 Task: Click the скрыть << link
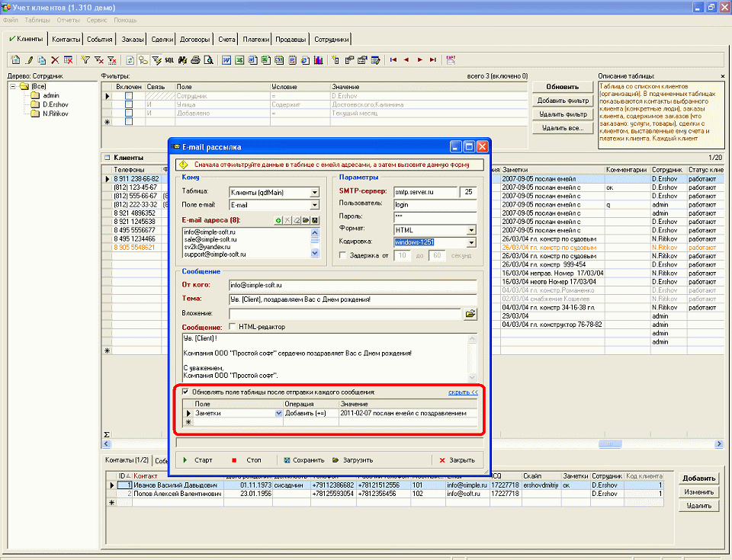(x=462, y=392)
